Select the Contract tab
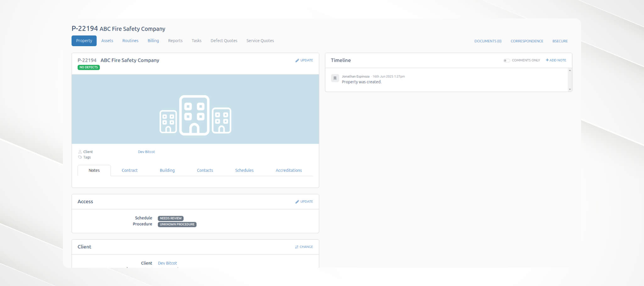 (x=129, y=170)
